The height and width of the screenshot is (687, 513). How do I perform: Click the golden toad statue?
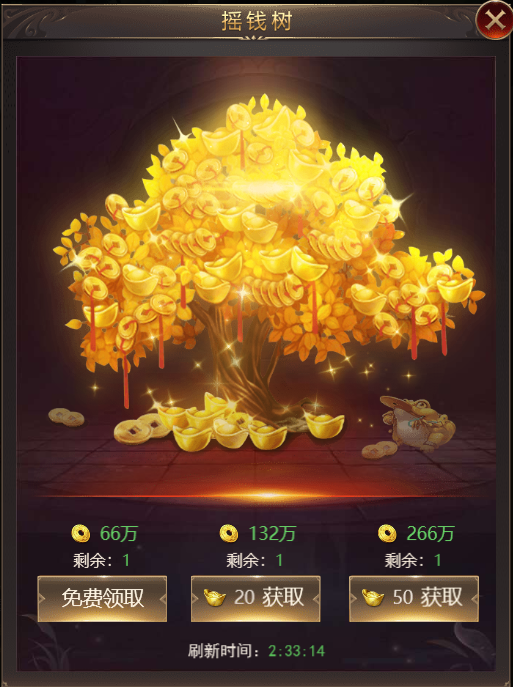416,423
